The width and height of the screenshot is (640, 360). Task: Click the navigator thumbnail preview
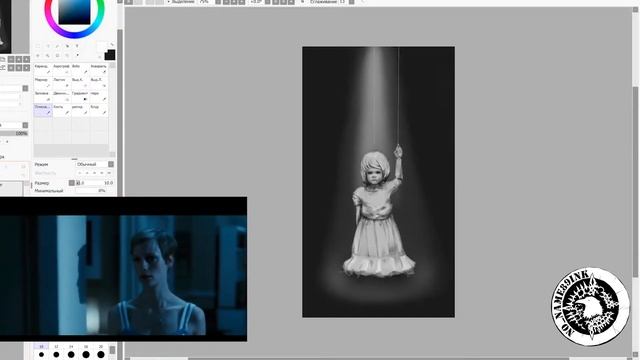[x=5, y=26]
